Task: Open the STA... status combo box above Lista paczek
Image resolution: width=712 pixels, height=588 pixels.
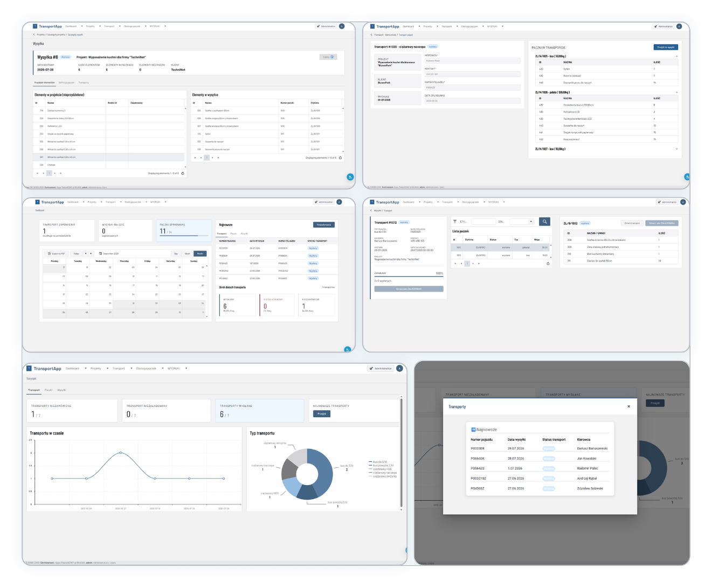Action: coord(522,222)
